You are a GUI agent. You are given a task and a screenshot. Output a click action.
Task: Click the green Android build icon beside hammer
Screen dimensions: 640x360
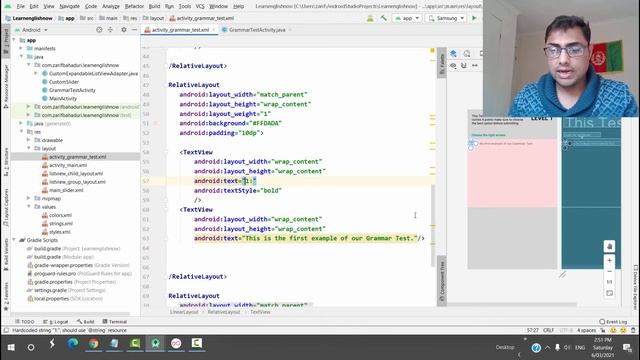point(370,18)
